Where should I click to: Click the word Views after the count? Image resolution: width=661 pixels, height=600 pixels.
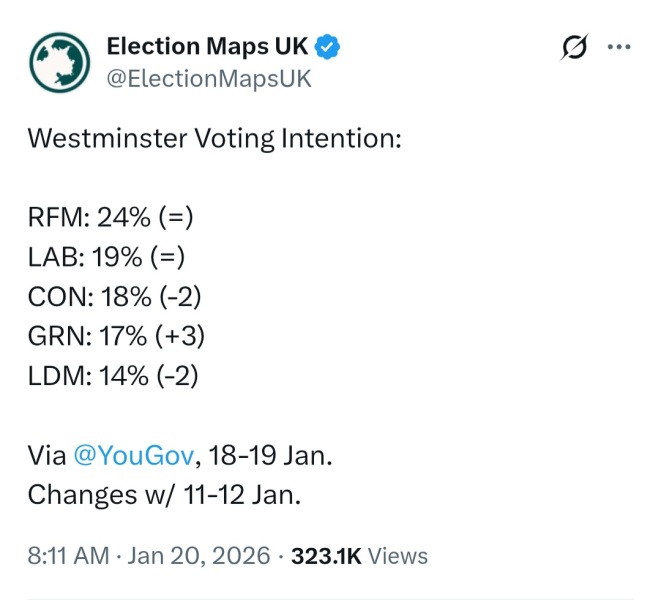398,556
